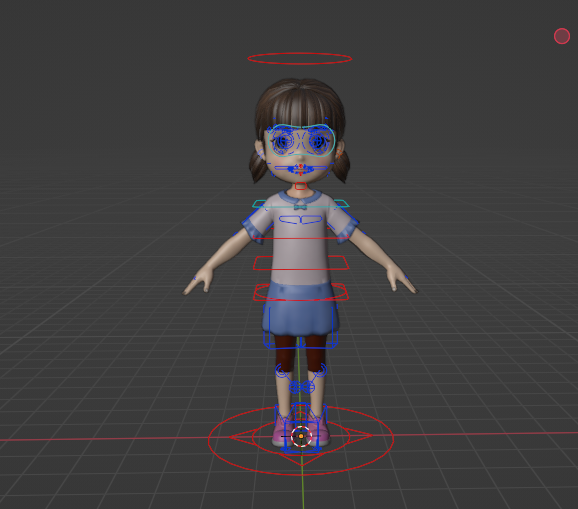Select the red square spine control at the waist

pyautogui.click(x=301, y=263)
